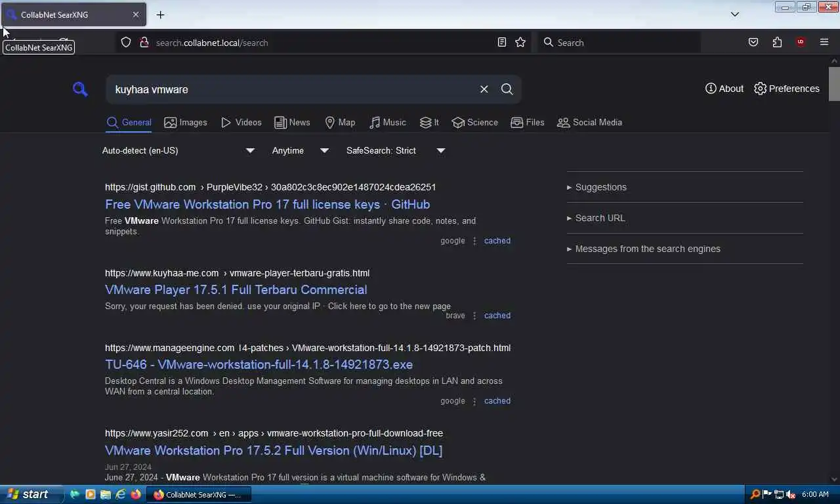Open TU-646 VMware-workstation-full-14.1.8 result
840x504 pixels.
(x=259, y=364)
